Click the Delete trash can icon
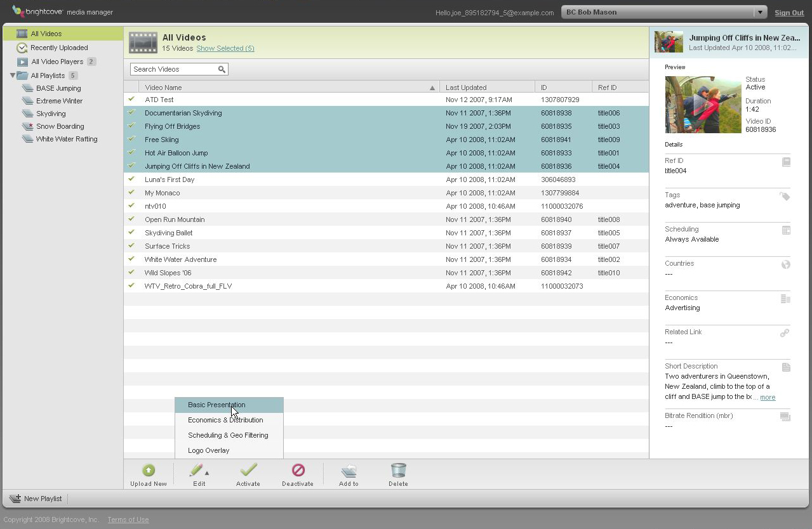812x529 pixels. (x=398, y=470)
